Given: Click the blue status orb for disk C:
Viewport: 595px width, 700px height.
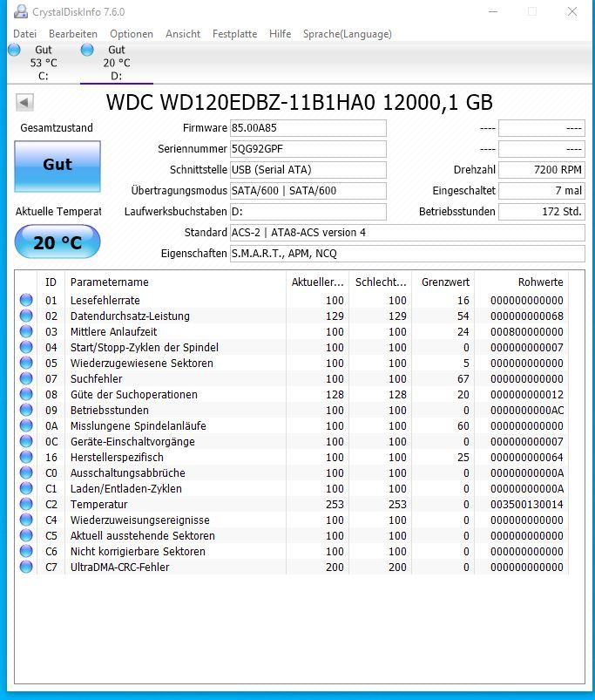Looking at the screenshot, I should (14, 50).
